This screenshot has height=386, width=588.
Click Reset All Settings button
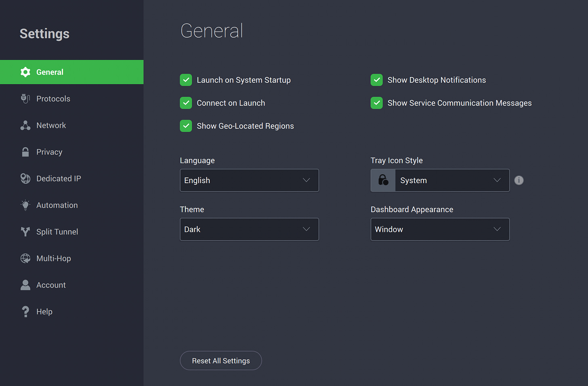[221, 361]
